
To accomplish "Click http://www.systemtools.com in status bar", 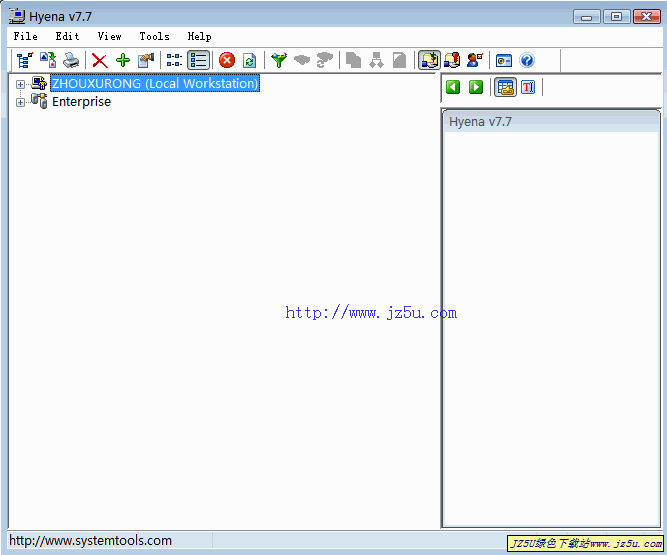I will 91,541.
